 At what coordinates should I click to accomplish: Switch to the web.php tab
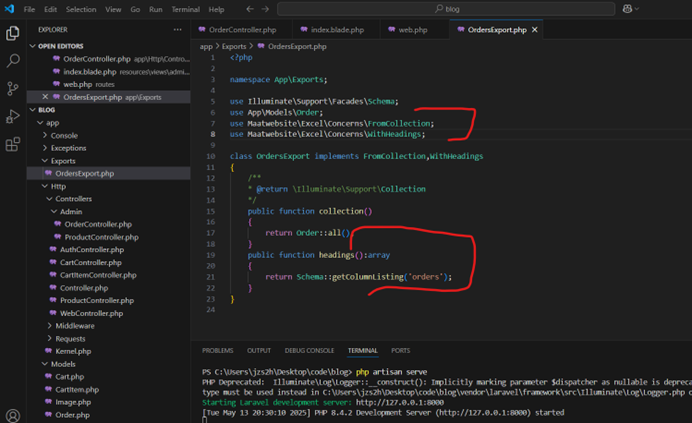pyautogui.click(x=413, y=30)
